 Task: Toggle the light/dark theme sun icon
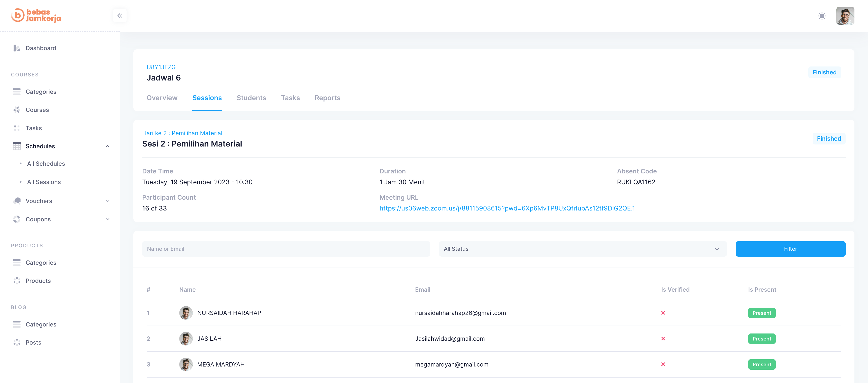(822, 16)
